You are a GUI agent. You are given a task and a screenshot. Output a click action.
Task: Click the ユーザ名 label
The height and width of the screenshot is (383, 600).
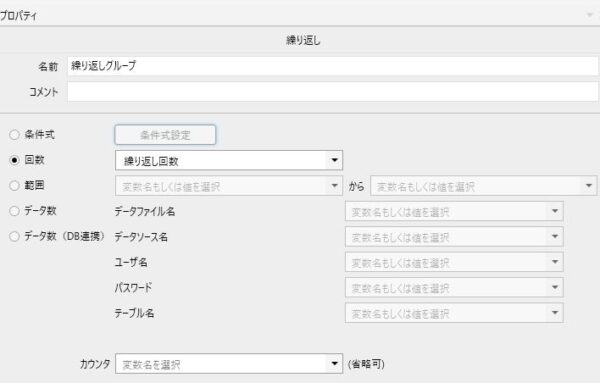131,262
